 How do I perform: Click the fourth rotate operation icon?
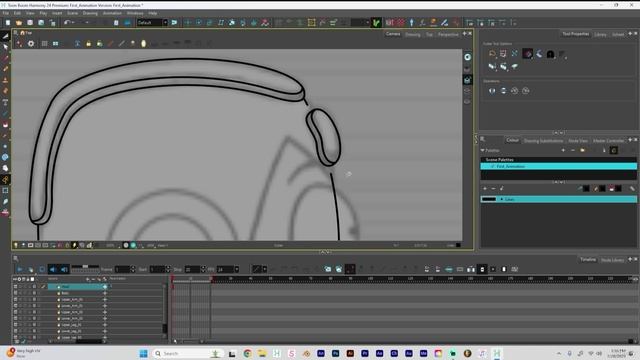coord(526,91)
